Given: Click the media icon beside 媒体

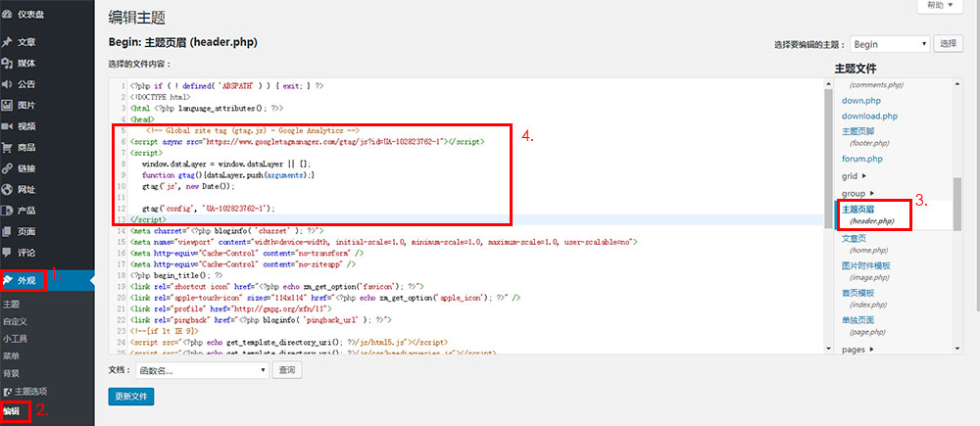Looking at the screenshot, I should point(8,63).
